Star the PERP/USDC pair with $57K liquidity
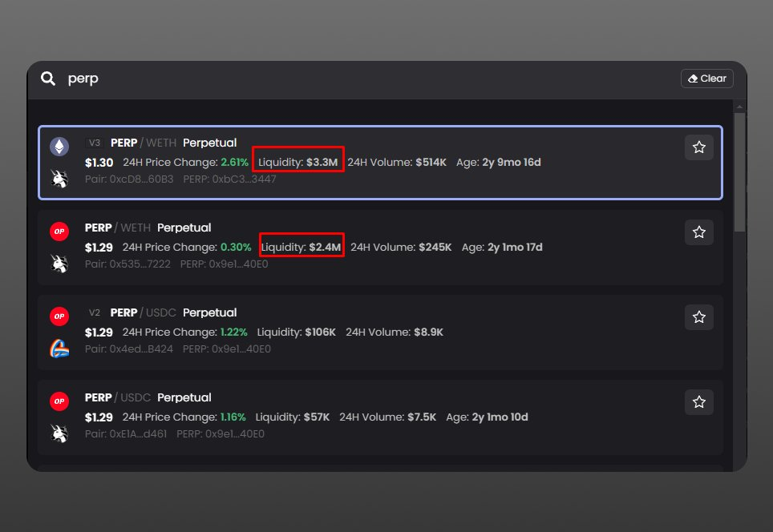773x532 pixels. click(x=698, y=402)
